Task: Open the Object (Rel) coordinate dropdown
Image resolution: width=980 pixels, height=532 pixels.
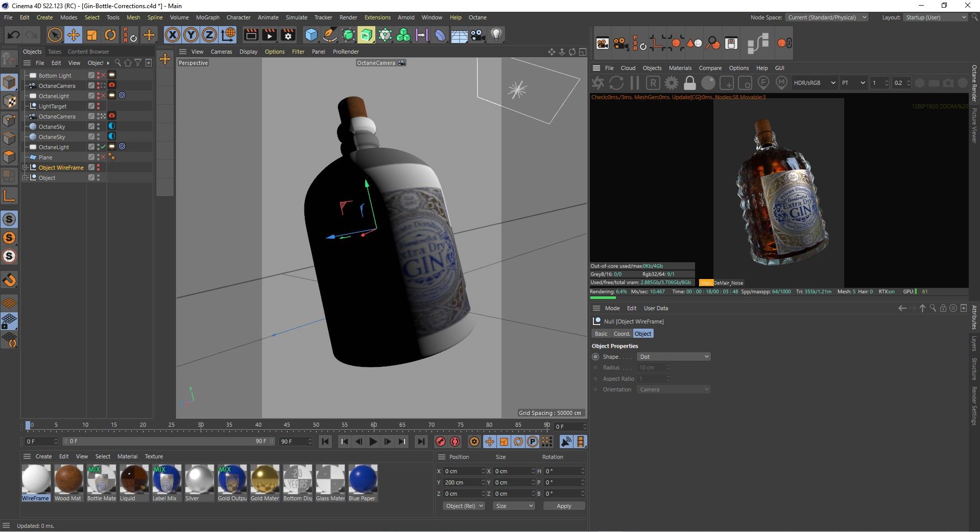Action: pos(464,506)
